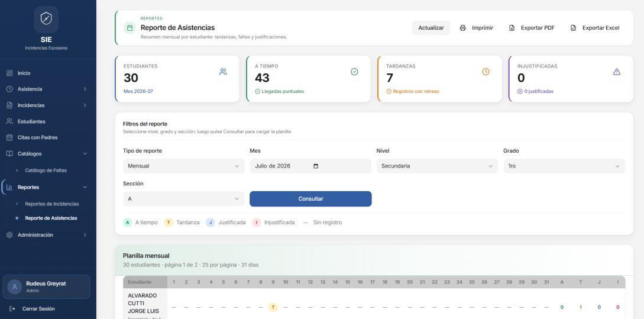Expand the Asistencia submenu chevron
Viewport: 644px width, 319px height.
coord(85,89)
